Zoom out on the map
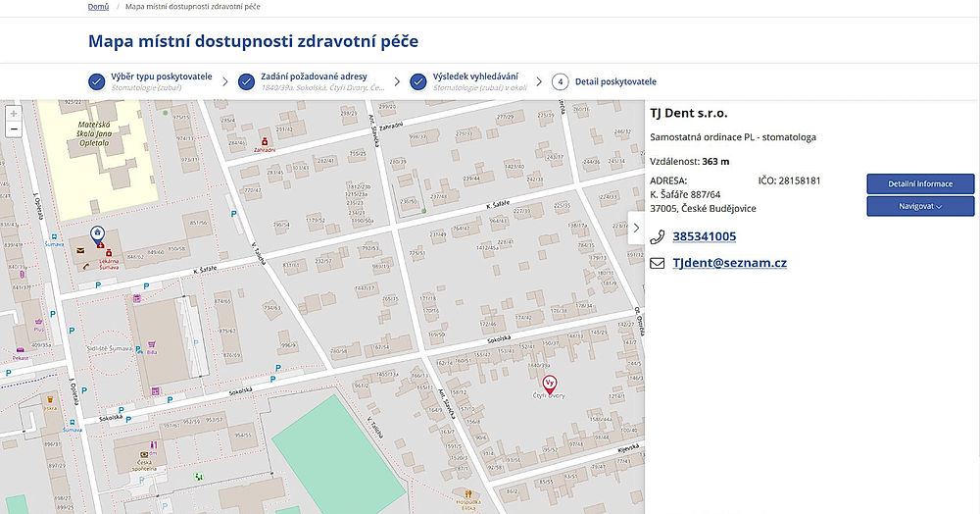980x514 pixels. coord(14,128)
